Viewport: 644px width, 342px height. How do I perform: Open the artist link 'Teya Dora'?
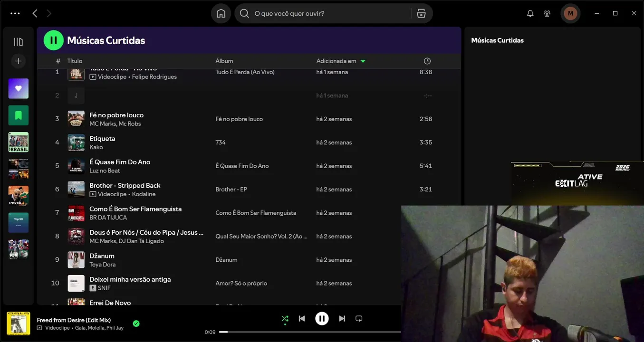point(102,265)
